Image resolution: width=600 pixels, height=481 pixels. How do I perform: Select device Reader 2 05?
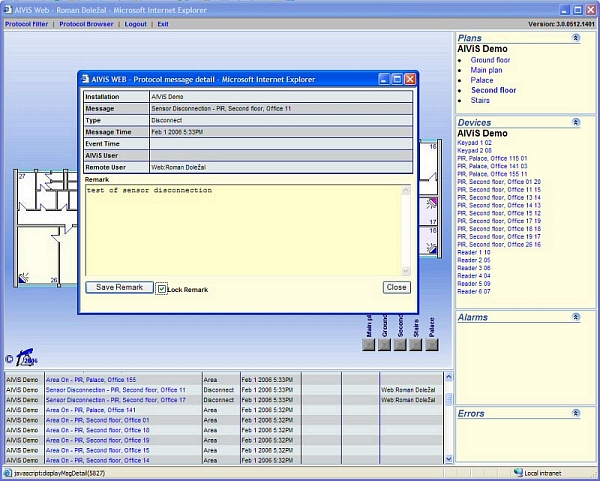[x=474, y=260]
